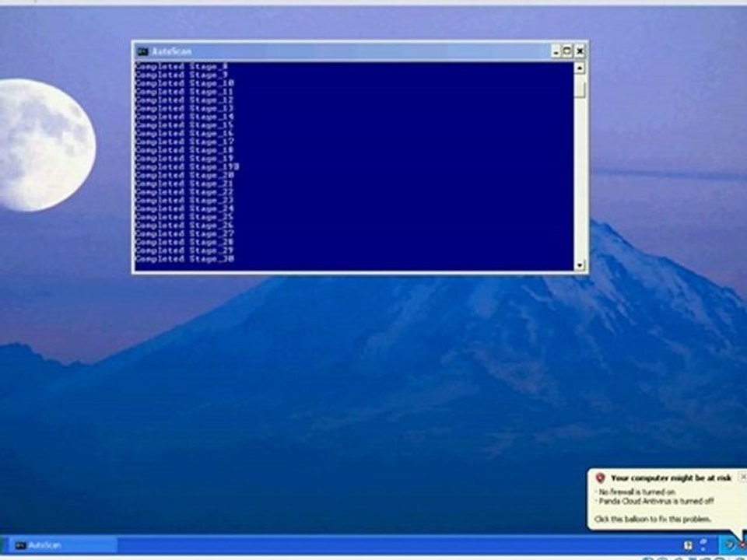Expand hidden tray icons with the arrow
The width and height of the screenshot is (747, 560).
(729, 544)
